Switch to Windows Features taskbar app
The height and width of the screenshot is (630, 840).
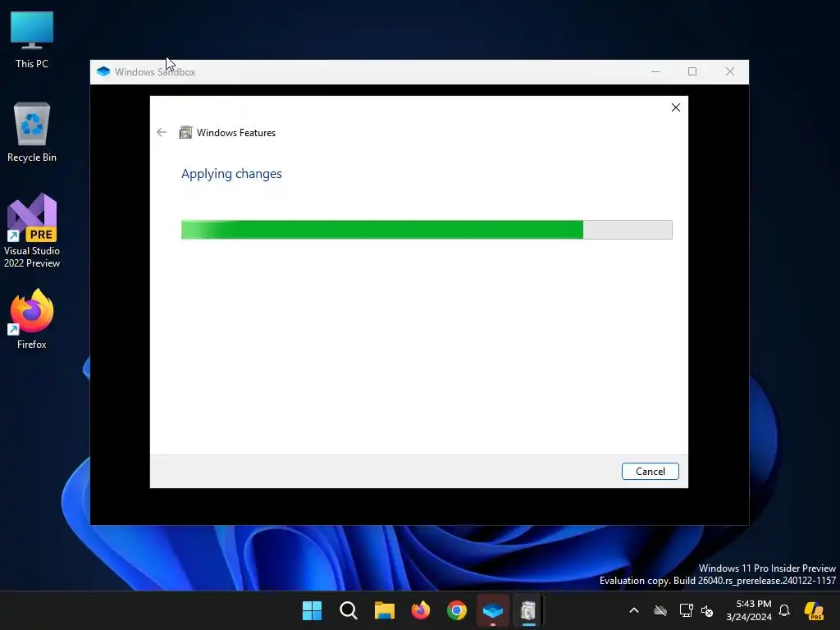pos(529,610)
